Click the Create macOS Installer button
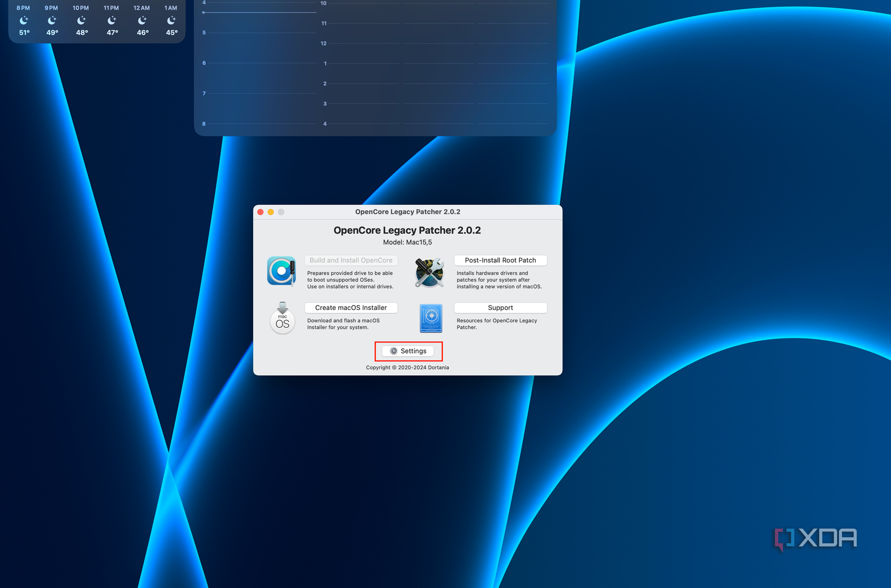The width and height of the screenshot is (891, 588). [351, 308]
